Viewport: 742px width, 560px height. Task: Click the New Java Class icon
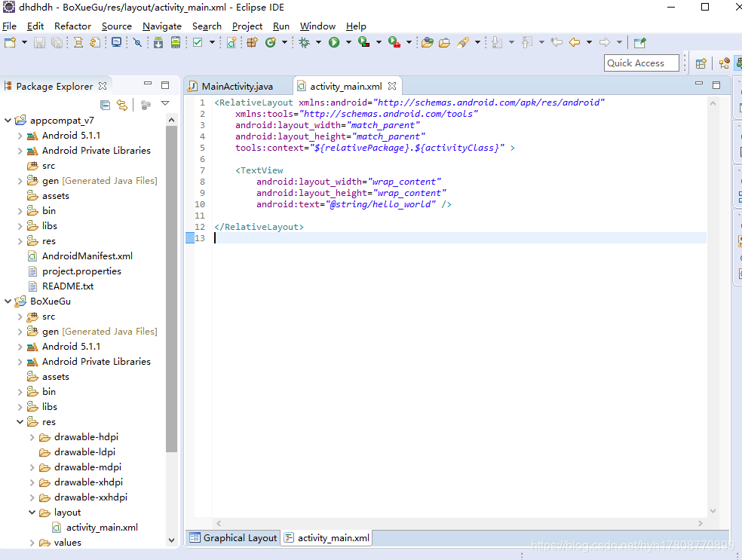[270, 42]
